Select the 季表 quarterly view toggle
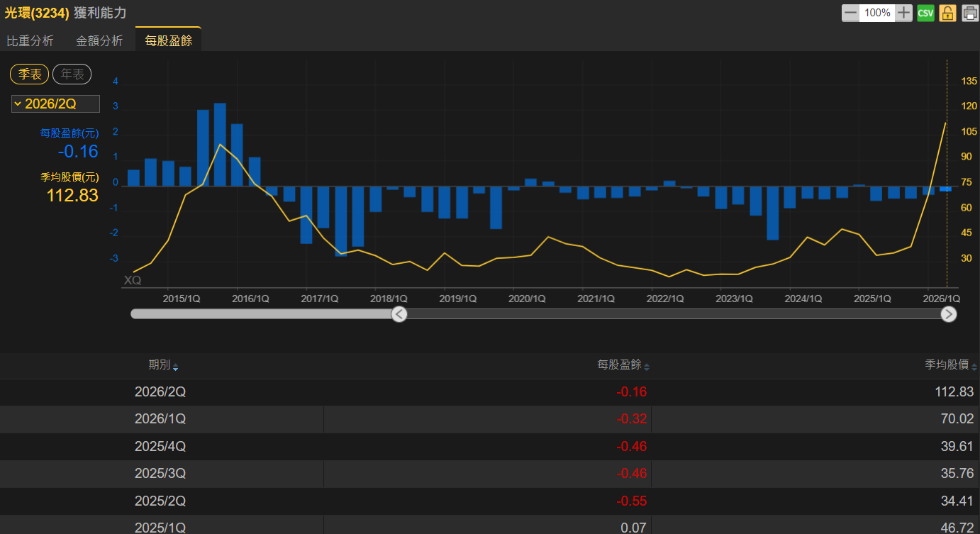 click(29, 74)
